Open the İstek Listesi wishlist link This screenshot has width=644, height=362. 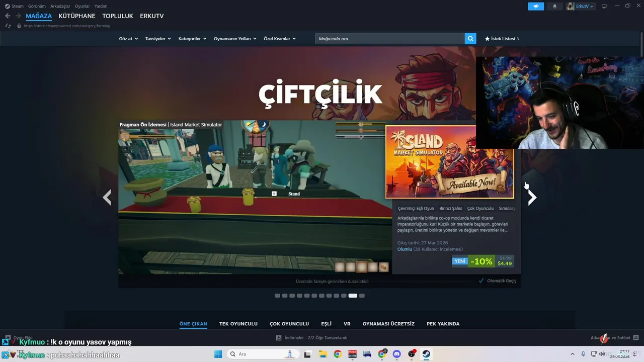(502, 39)
